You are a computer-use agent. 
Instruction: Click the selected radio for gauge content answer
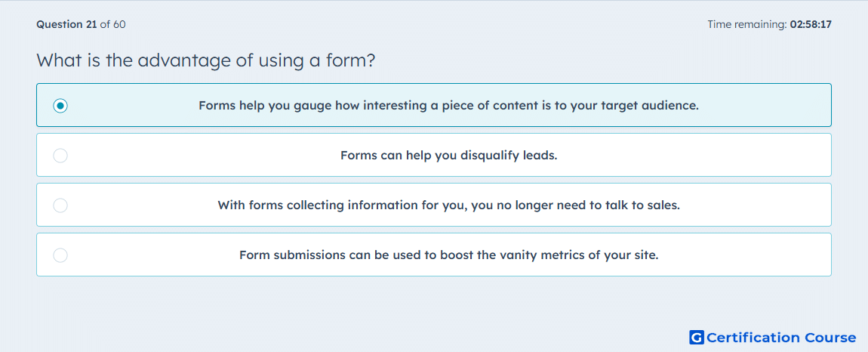60,105
